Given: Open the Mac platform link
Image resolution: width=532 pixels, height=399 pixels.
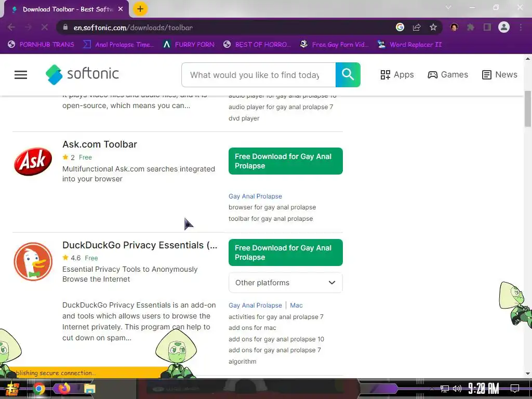Looking at the screenshot, I should (296, 305).
